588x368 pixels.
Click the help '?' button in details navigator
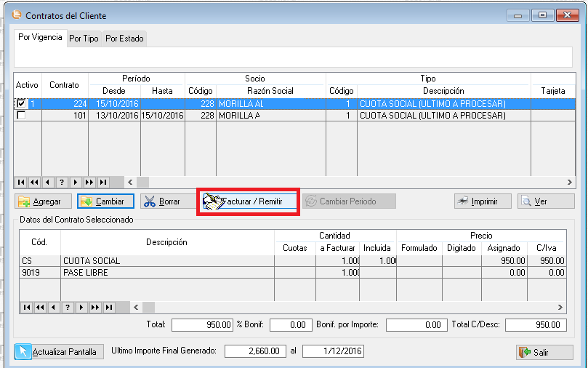coord(67,307)
